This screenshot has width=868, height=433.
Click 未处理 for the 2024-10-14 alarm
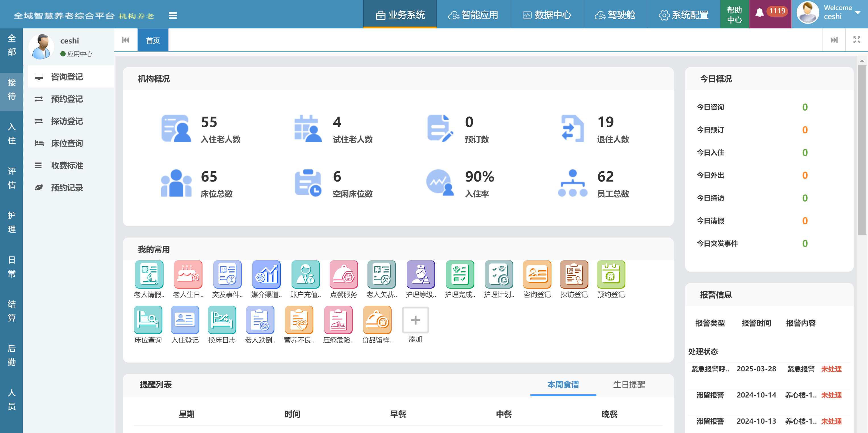pos(831,395)
